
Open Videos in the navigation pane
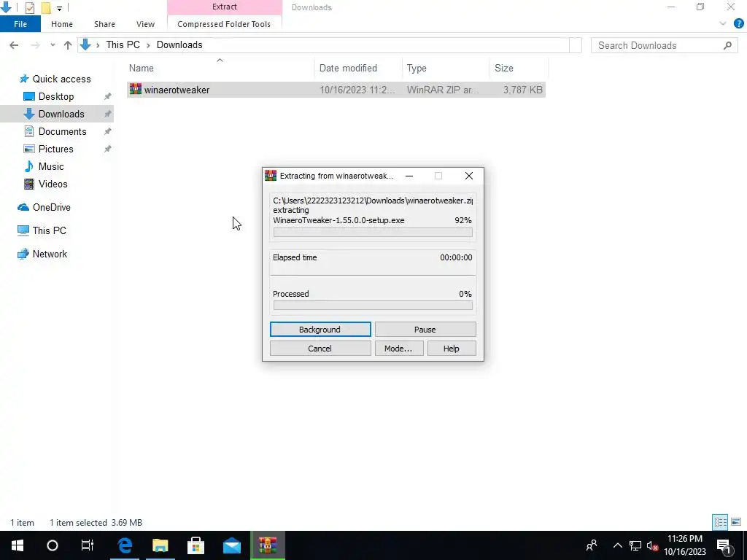tap(53, 184)
